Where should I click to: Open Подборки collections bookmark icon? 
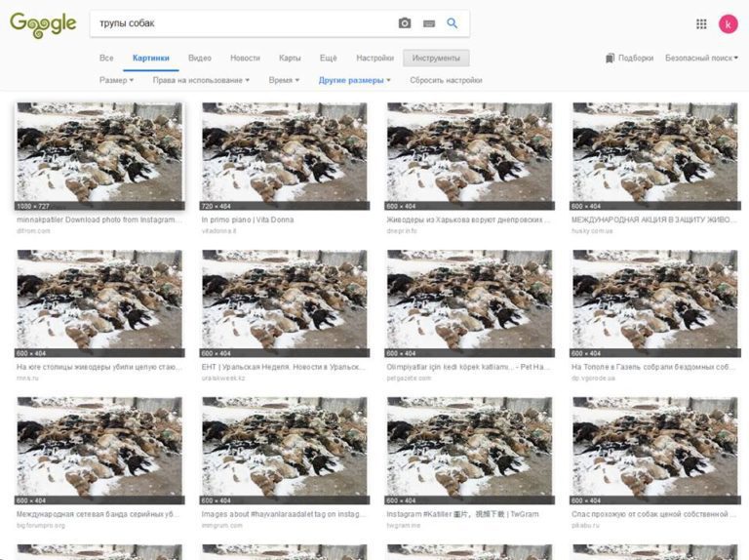[610, 58]
